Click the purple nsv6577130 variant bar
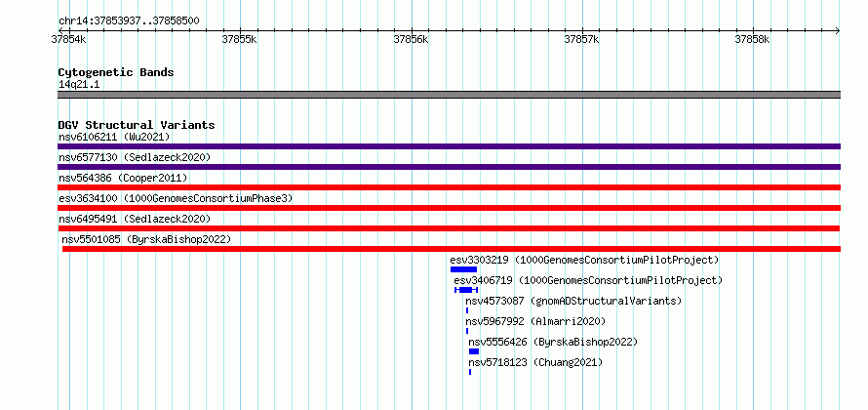868x410 pixels. coord(449,167)
